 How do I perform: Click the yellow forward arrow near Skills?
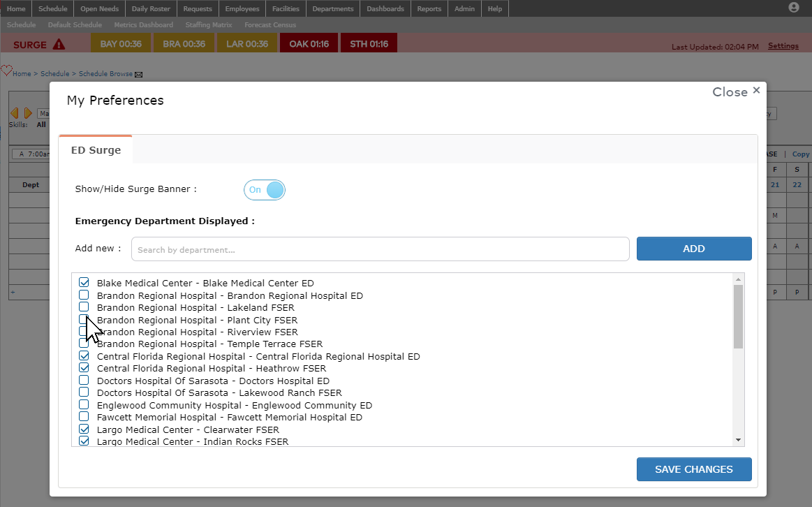(27, 112)
